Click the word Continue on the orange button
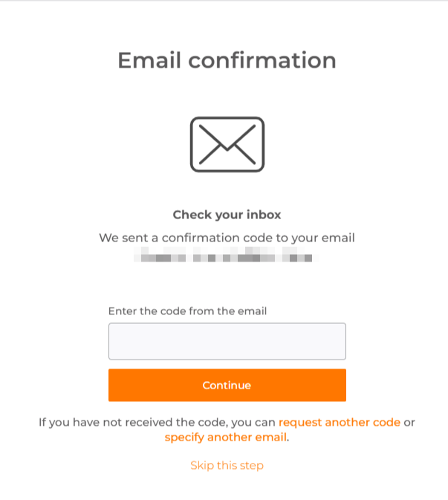Screen dimensions: 448x500 coord(227,385)
